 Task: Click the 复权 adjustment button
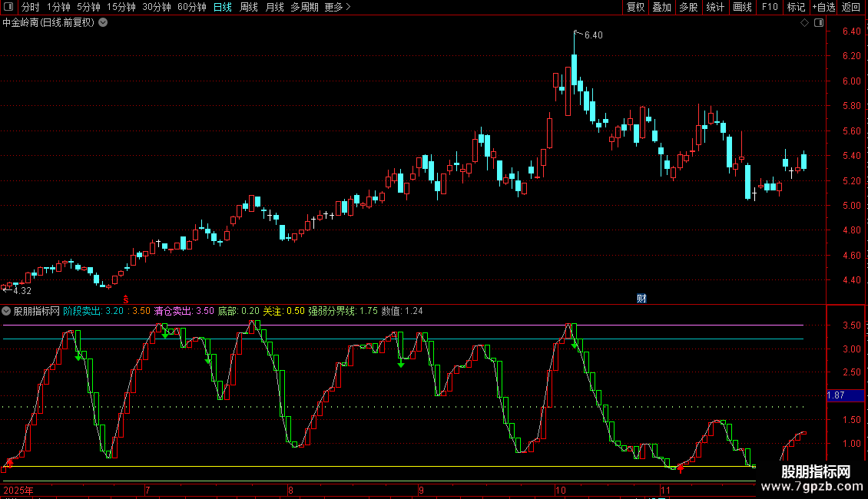point(635,8)
